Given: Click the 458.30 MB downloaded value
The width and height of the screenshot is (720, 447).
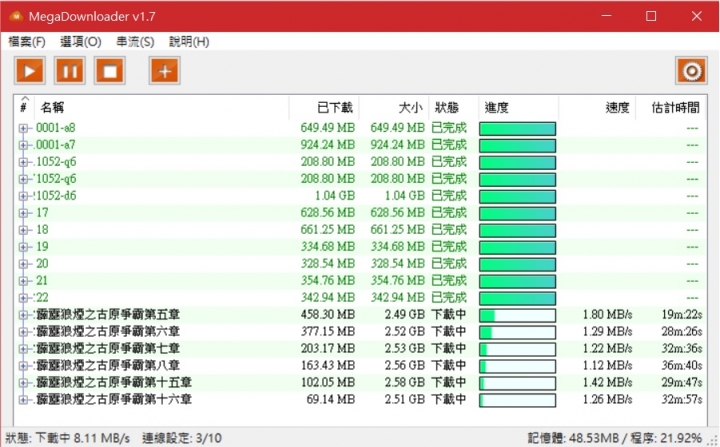Looking at the screenshot, I should pos(328,315).
